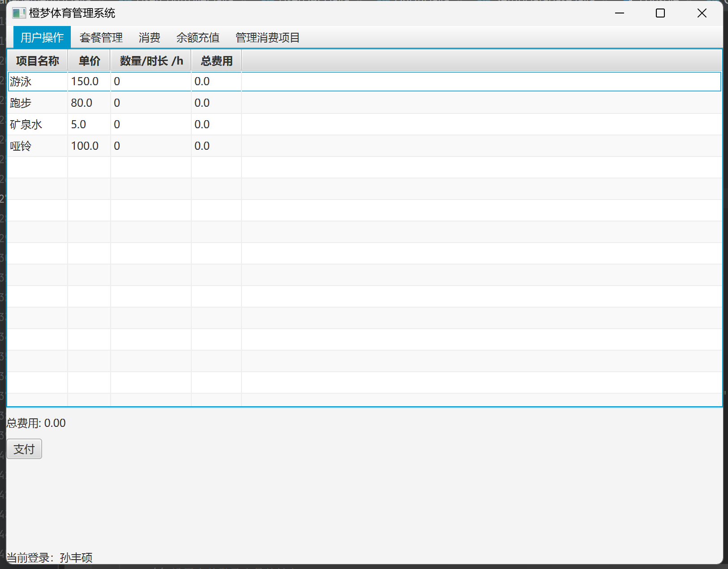
Task: Select the 跑步 row name cell
Action: [x=38, y=103]
